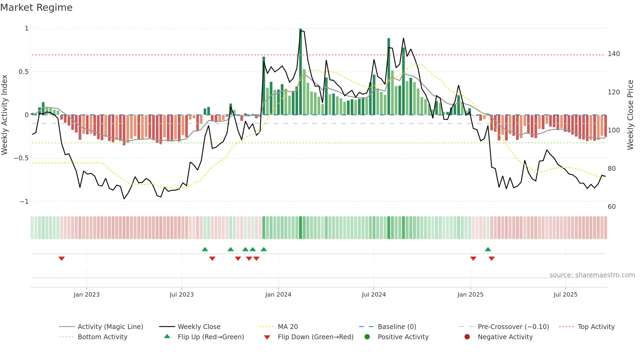Click the Market Regime chart title
644x362 pixels.
(36, 8)
